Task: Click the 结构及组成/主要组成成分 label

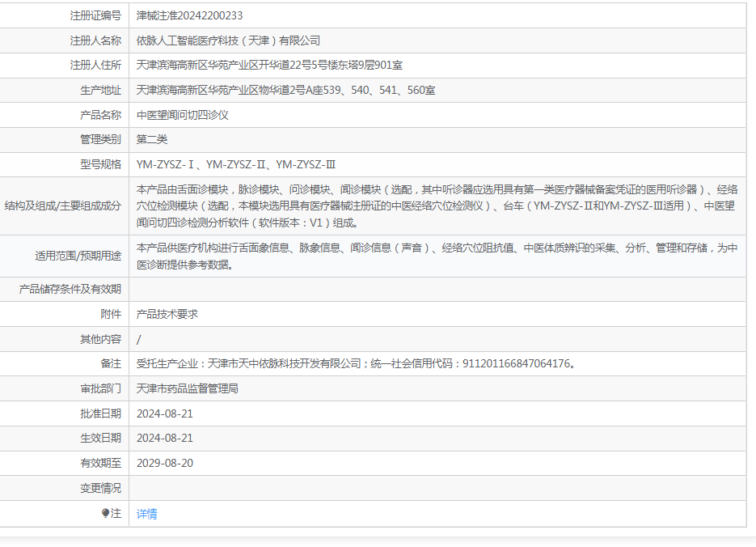Action: 63,206
